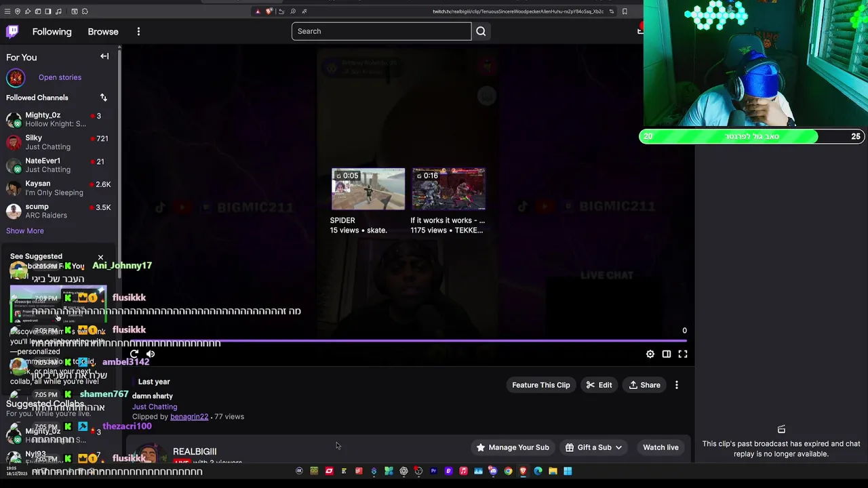The height and width of the screenshot is (488, 868).
Task: Open NateEver1 channel in the sidebar
Action: coord(59,165)
